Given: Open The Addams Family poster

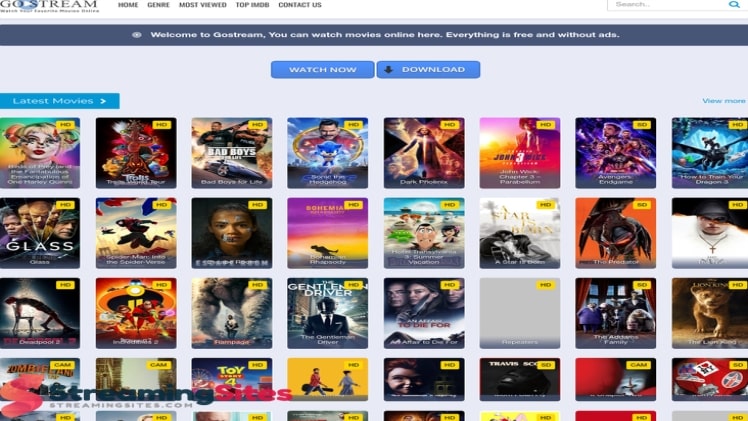Looking at the screenshot, I should coord(616,313).
